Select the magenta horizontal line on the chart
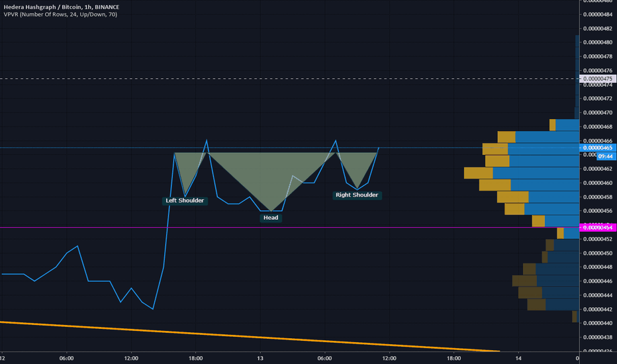The height and width of the screenshot is (364, 617). [289, 228]
